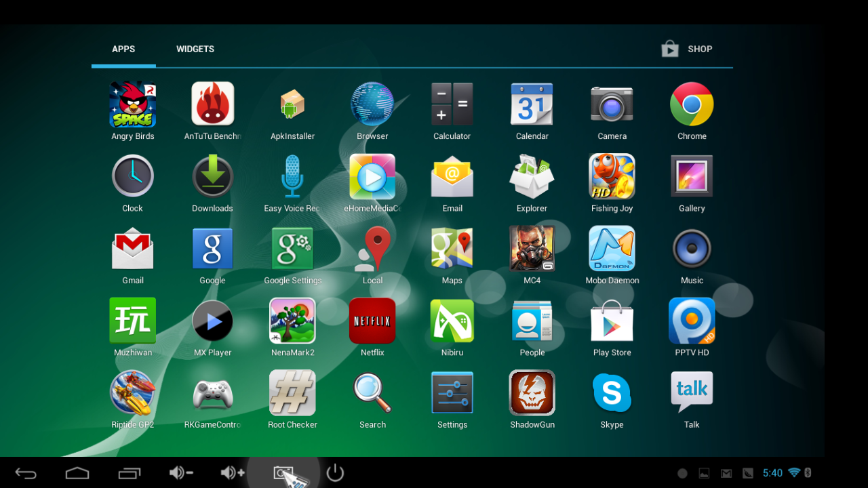Launch Root Checker
The image size is (868, 488).
point(292,393)
